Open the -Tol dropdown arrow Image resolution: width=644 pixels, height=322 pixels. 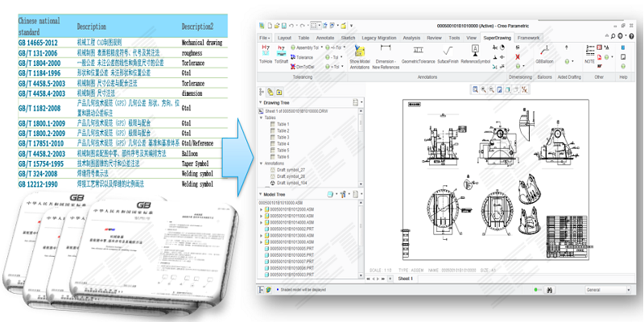pos(342,57)
